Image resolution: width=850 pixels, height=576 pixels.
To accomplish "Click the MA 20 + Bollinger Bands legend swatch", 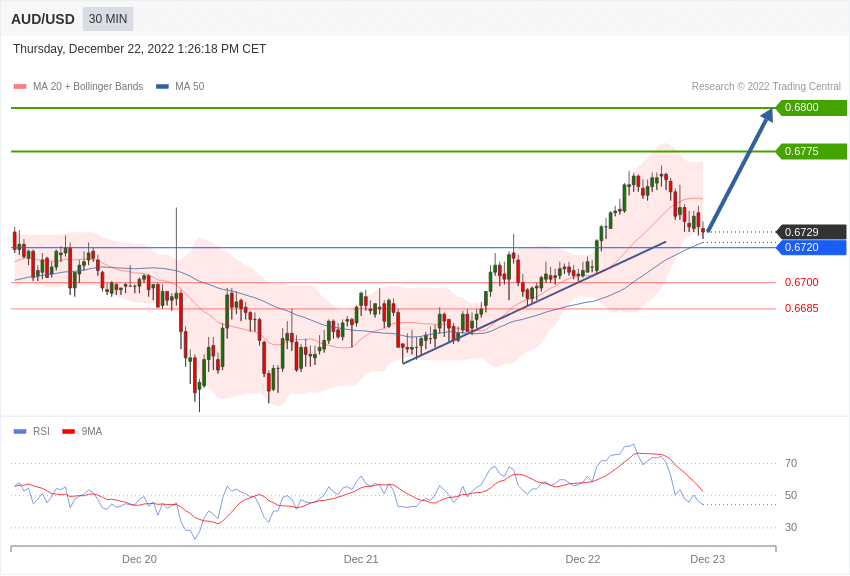I will [20, 86].
